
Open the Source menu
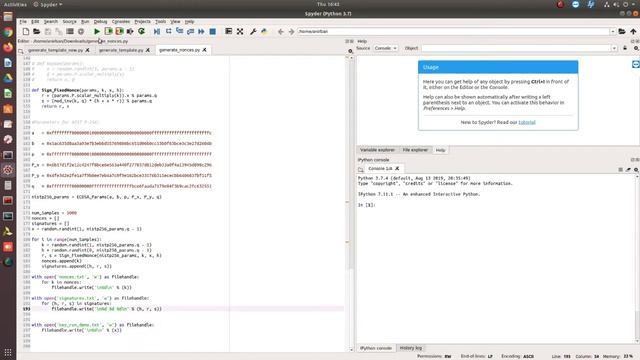[x=69, y=22]
